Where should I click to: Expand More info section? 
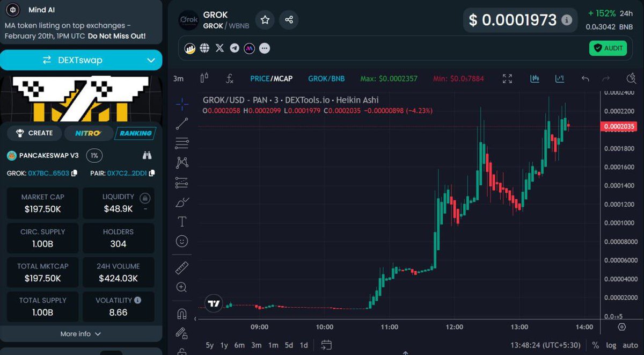click(81, 334)
